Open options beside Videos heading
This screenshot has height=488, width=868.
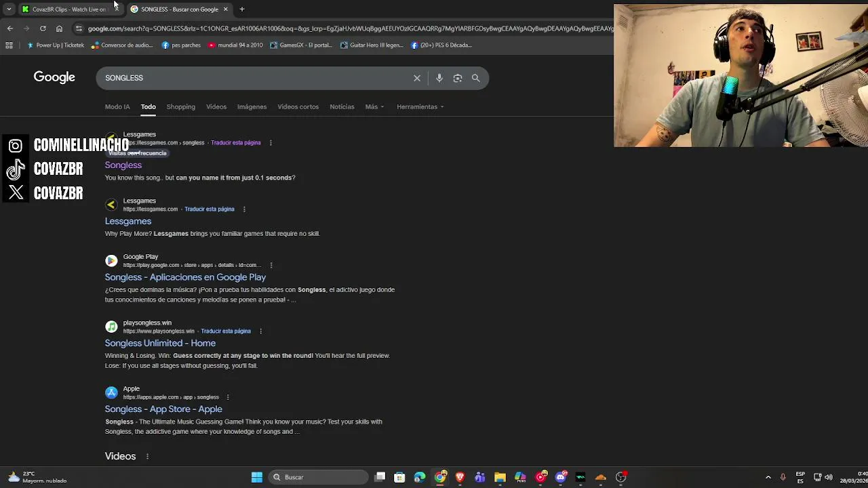(x=147, y=457)
